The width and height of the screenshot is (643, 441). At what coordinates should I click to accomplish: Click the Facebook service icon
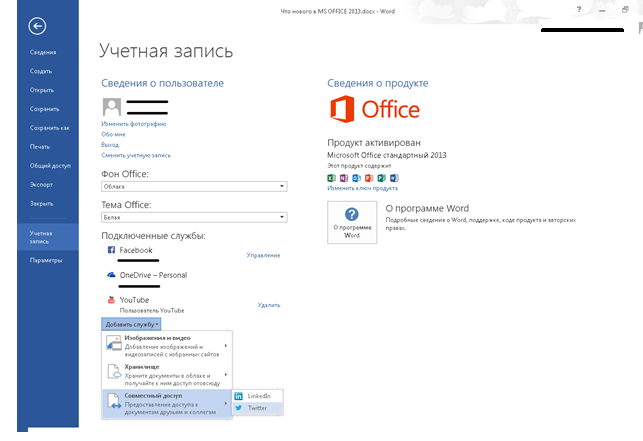(x=111, y=250)
